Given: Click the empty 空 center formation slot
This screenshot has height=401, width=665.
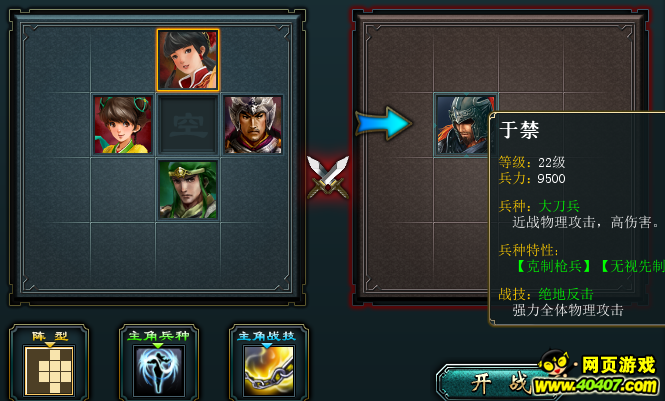Looking at the screenshot, I should (188, 125).
